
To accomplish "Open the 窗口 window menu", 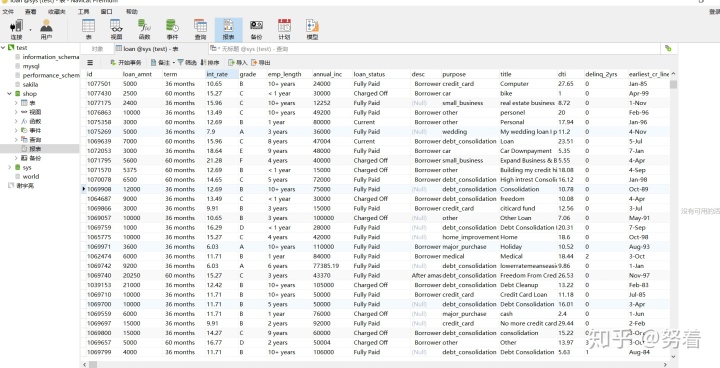I will (106, 11).
